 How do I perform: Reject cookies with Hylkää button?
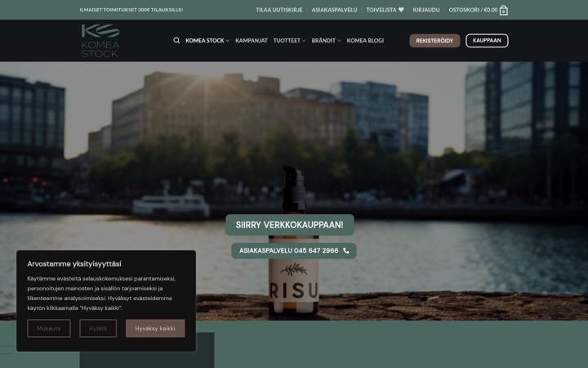point(98,328)
